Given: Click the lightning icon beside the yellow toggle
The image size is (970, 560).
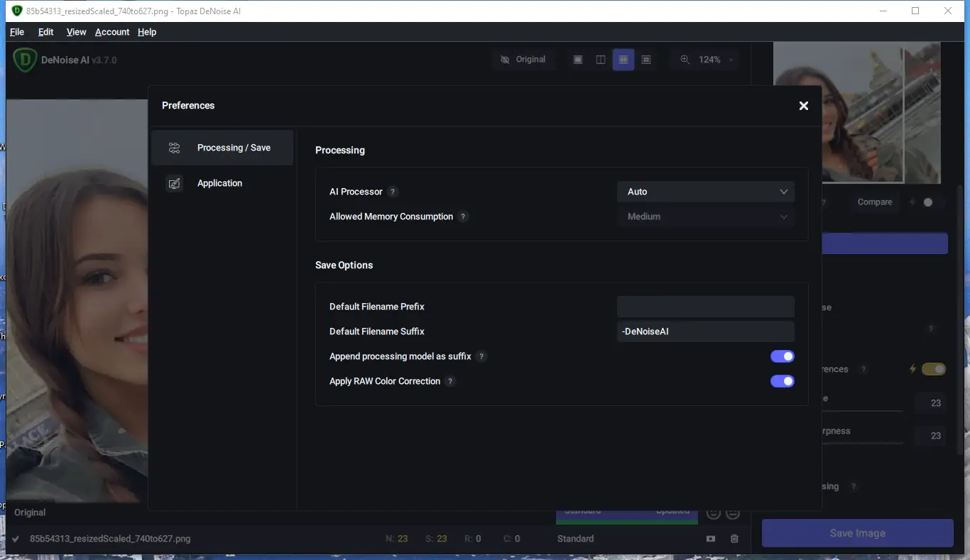Looking at the screenshot, I should pos(914,369).
